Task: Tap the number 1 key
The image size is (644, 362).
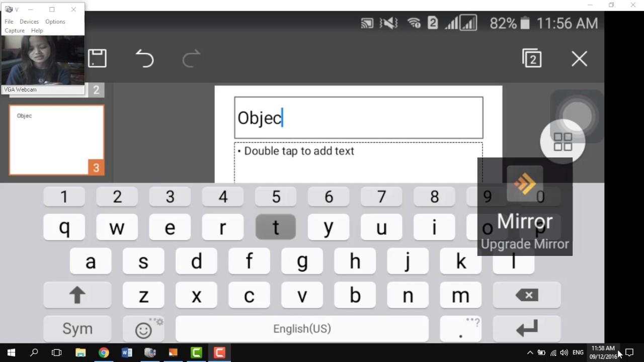Action: tap(64, 197)
